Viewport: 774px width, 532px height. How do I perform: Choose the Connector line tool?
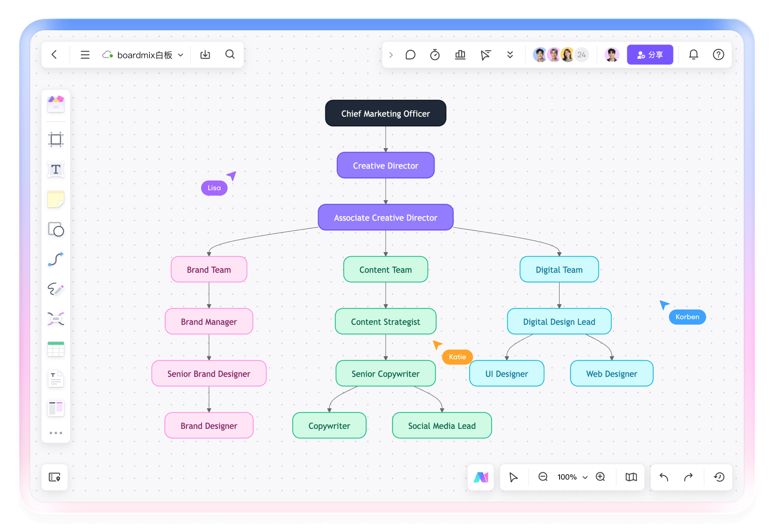(56, 259)
